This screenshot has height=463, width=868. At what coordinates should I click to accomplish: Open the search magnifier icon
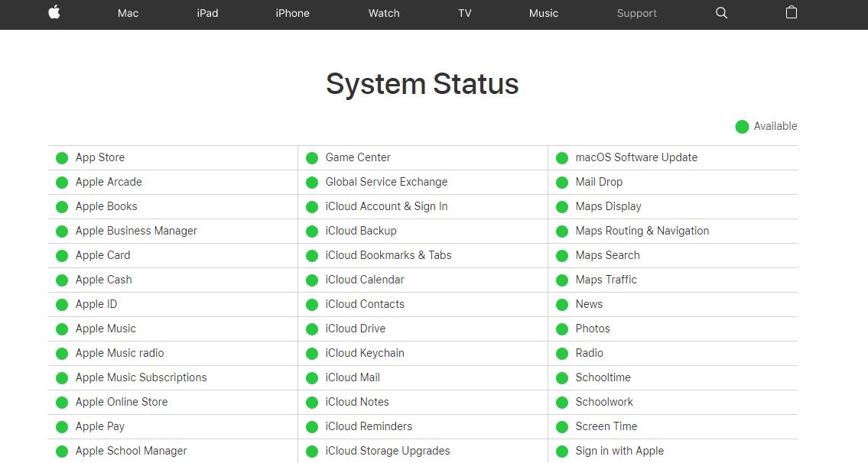[721, 13]
